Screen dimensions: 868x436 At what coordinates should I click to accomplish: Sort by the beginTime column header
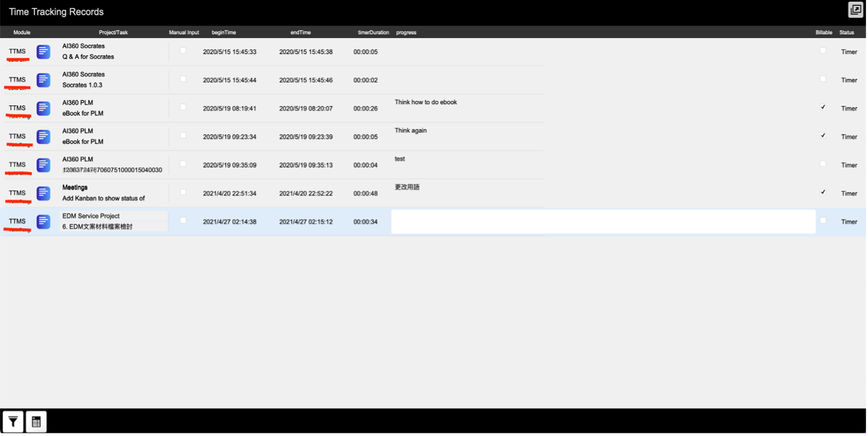(223, 32)
